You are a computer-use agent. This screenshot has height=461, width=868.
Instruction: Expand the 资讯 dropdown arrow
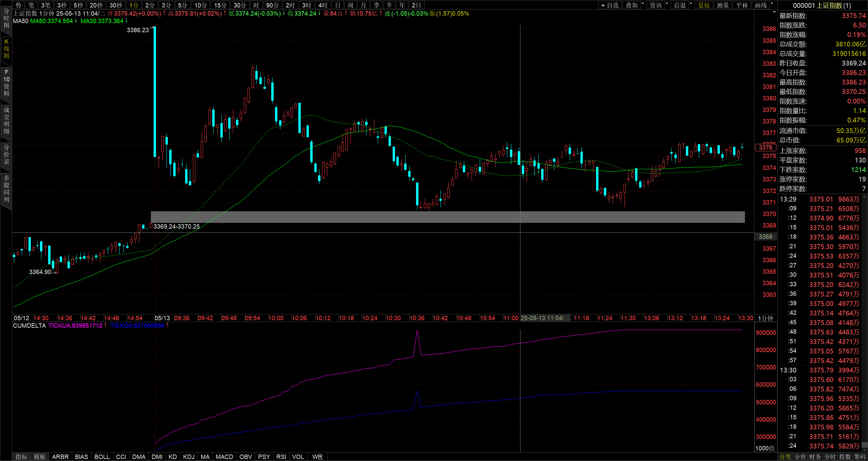(667, 4)
